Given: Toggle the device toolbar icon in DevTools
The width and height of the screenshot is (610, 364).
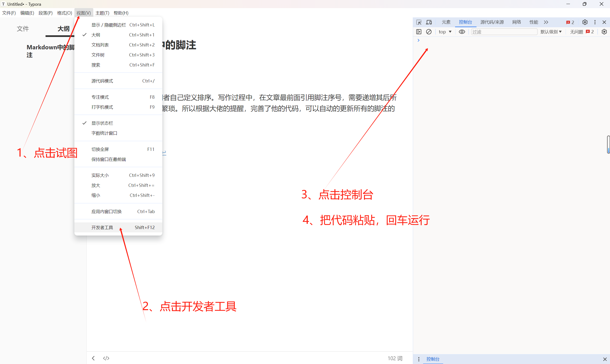Looking at the screenshot, I should tap(429, 22).
